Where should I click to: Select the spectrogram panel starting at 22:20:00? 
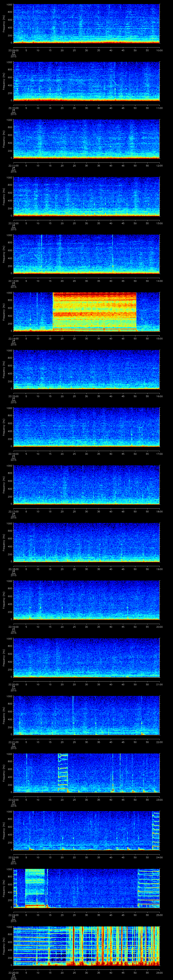(x=86, y=658)
